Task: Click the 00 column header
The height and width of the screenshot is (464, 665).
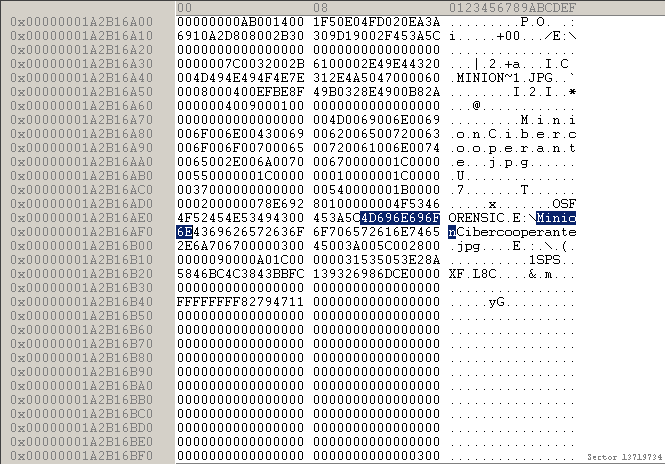Action: [x=183, y=7]
